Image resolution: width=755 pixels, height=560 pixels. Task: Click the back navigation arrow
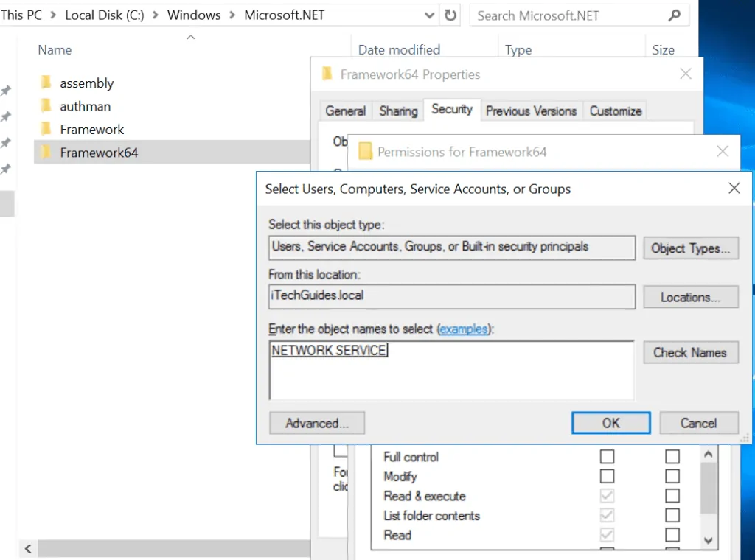(x=27, y=548)
